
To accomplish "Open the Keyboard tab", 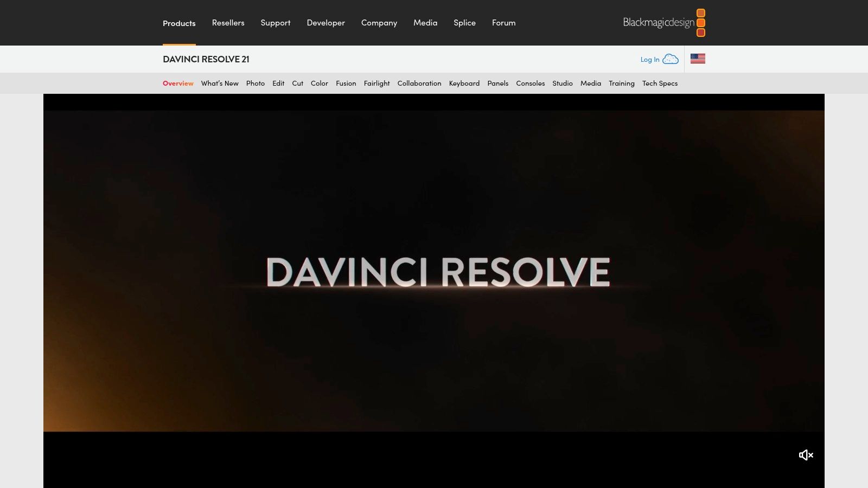I will (464, 83).
